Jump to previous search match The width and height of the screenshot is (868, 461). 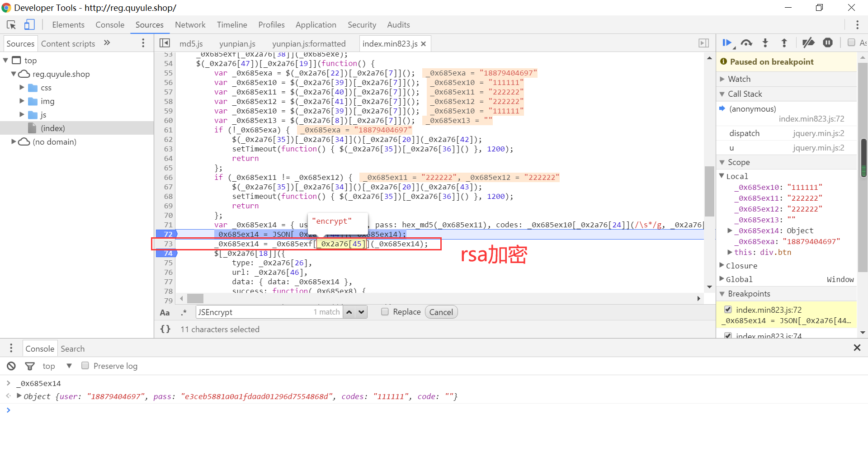point(349,312)
